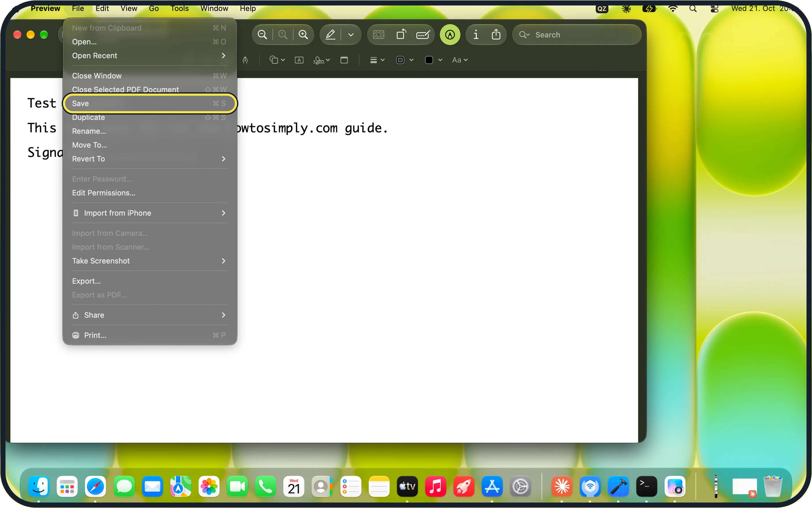Expand Import from iPhone submenu
This screenshot has height=508, width=812.
[150, 213]
